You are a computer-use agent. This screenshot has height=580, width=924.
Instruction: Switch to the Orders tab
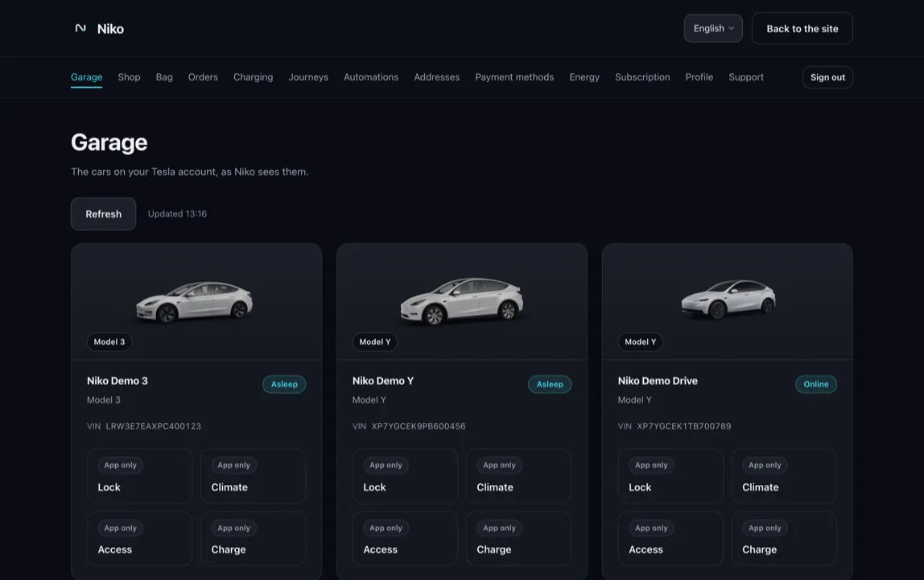pos(203,77)
